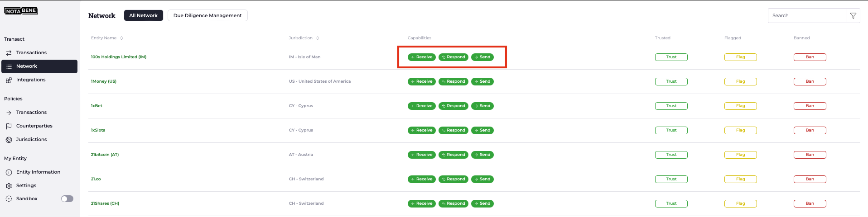
Task: Trust the 100s Holdings Limited entity
Action: click(671, 57)
